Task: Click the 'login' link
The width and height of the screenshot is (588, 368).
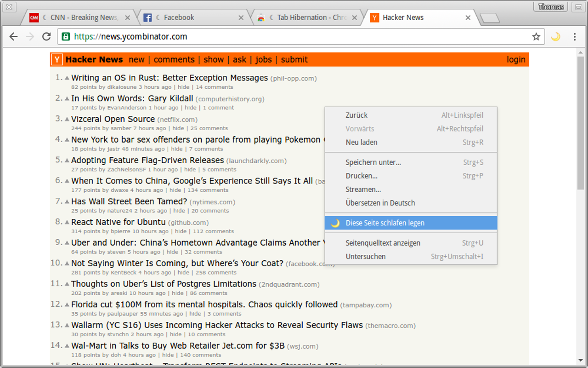Action: 516,59
